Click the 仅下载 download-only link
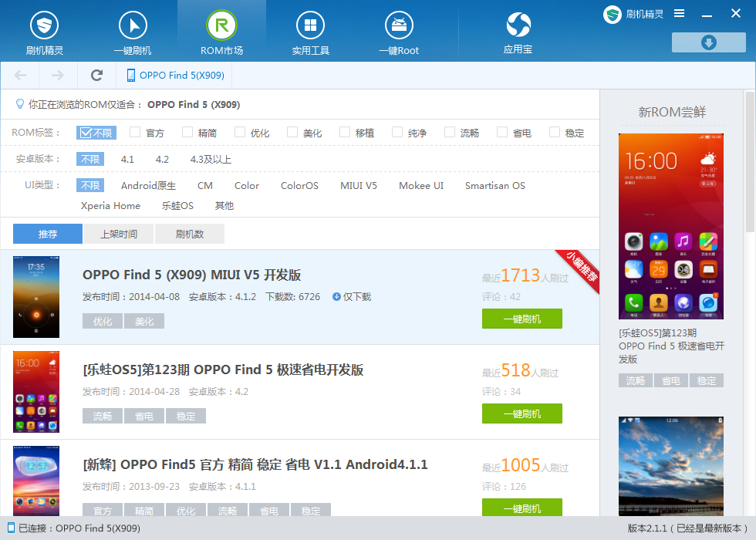The image size is (756, 540). (x=356, y=296)
